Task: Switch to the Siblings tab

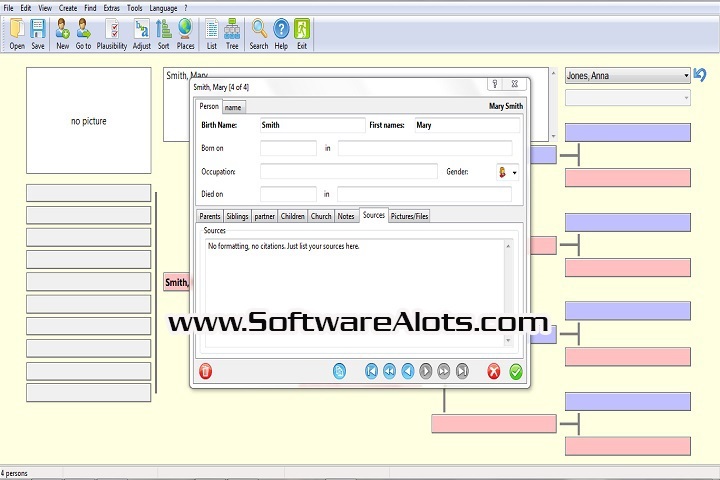Action: click(237, 216)
